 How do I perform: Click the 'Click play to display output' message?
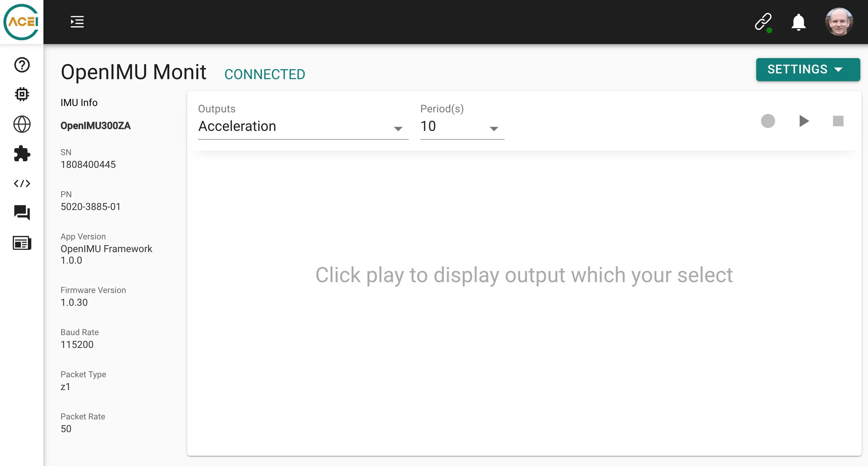524,275
